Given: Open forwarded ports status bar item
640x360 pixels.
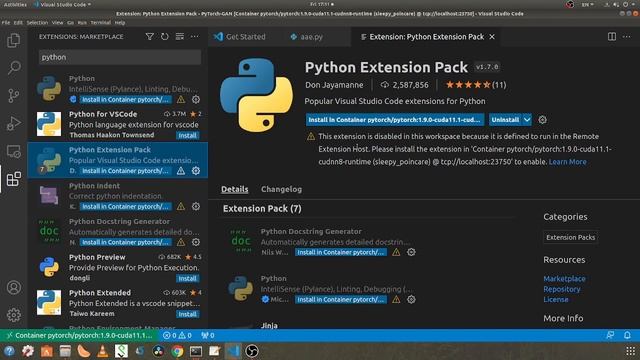Looking at the screenshot, I should click(x=208, y=335).
